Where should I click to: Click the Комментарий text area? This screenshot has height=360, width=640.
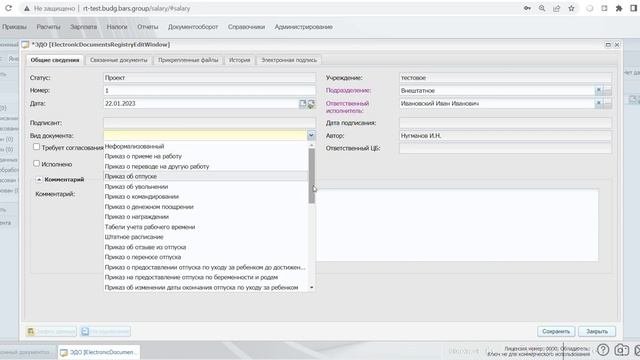coord(457,225)
